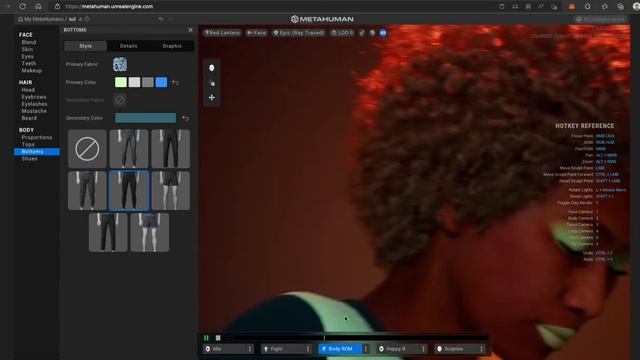Select the no-bottoms (none) option

(87, 149)
